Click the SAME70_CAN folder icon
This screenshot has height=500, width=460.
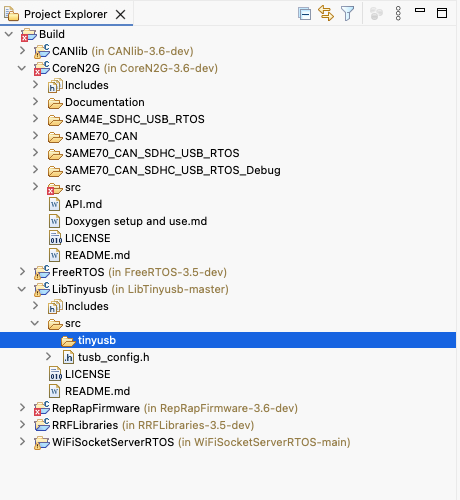pyautogui.click(x=55, y=137)
